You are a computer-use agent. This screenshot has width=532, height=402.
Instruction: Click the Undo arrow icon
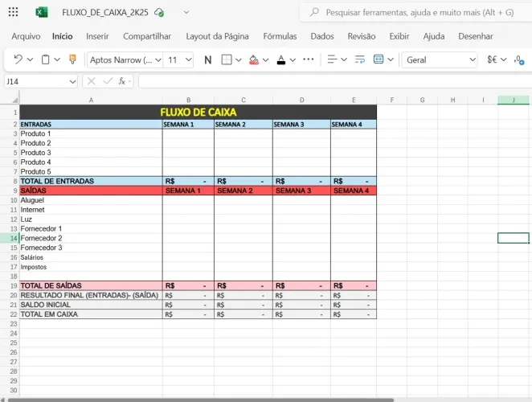(x=18, y=59)
